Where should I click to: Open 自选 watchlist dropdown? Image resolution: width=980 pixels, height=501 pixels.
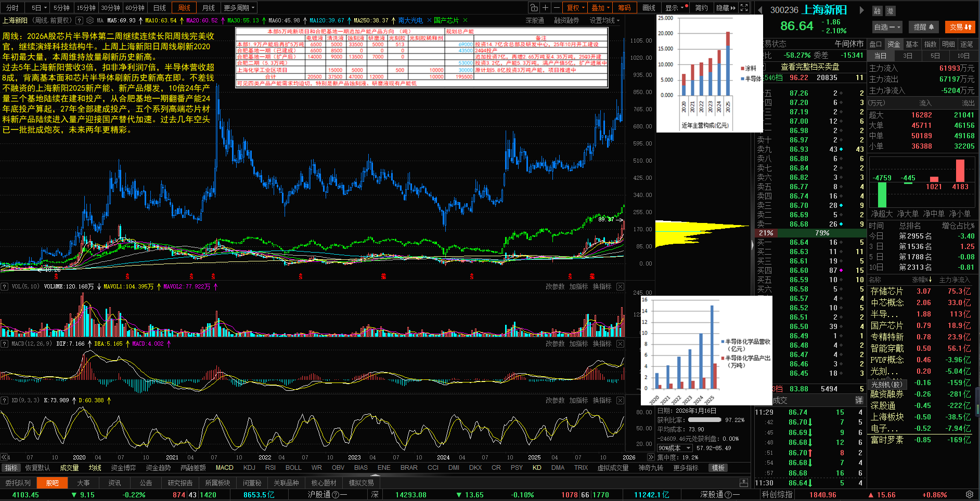887,27
